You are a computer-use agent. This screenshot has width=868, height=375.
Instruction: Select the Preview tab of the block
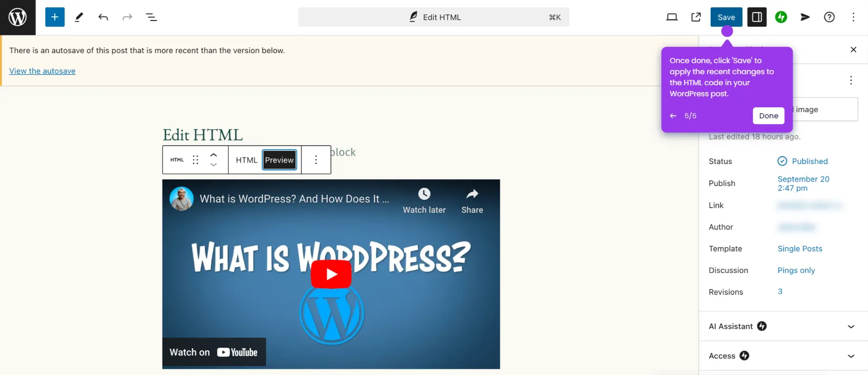(x=279, y=160)
